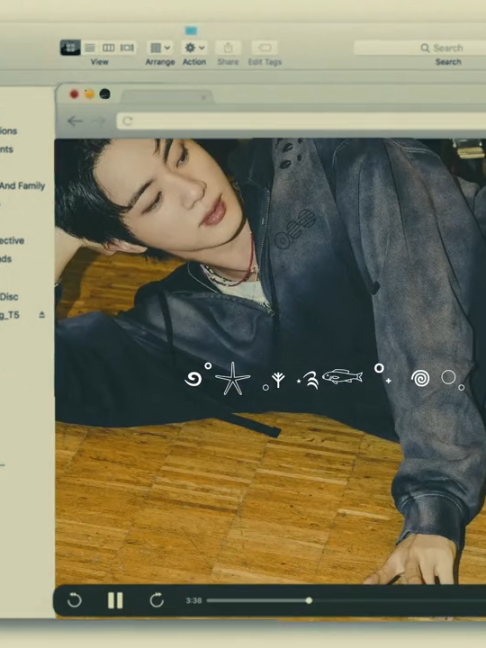Click the yellow minimize button of browser
Screen dimensions: 486x648
point(89,94)
